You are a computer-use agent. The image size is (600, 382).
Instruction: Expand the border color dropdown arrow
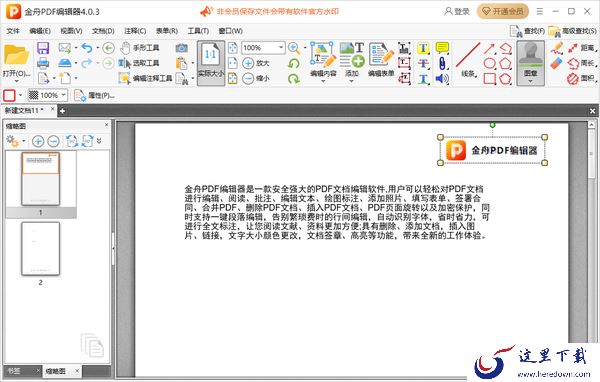(20, 95)
